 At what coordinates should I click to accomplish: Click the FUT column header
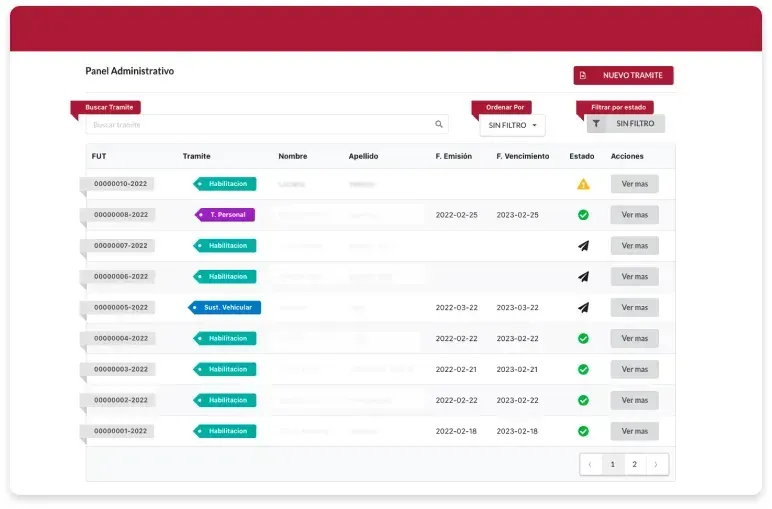99,156
